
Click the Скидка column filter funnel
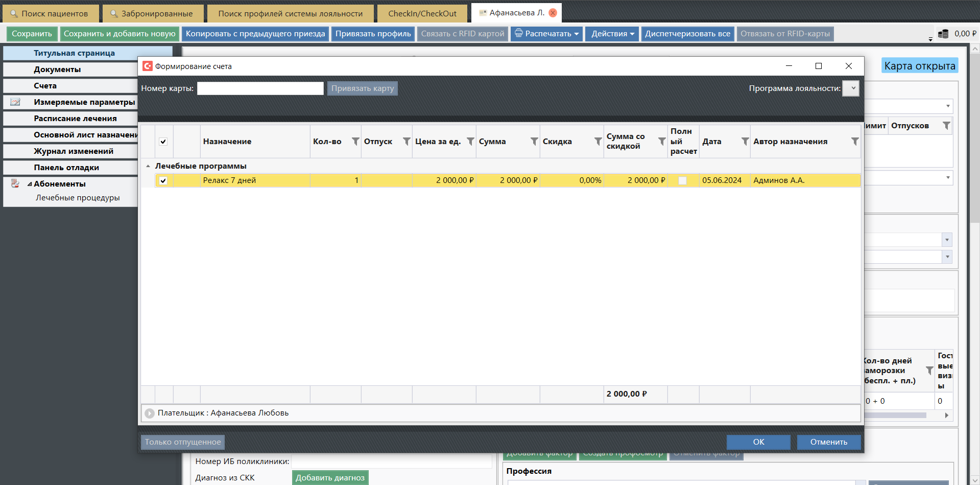click(597, 142)
